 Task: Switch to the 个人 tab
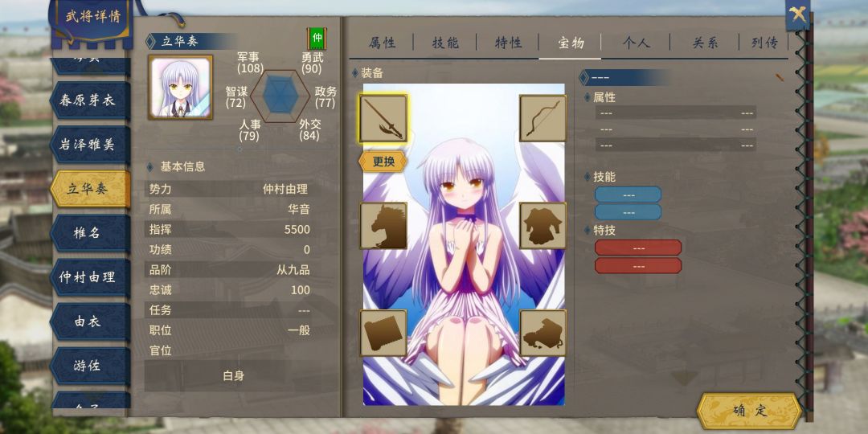[636, 43]
